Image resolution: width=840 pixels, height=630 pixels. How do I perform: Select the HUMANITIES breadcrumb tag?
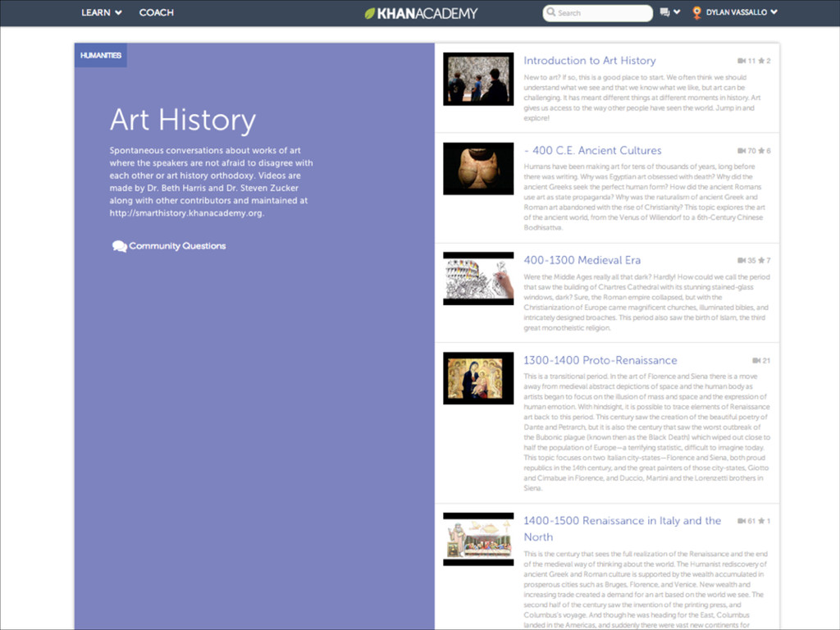point(100,55)
